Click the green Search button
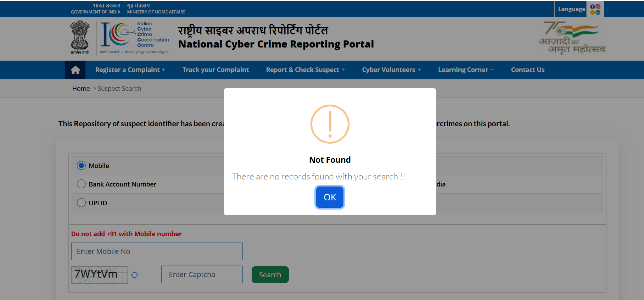 pyautogui.click(x=270, y=275)
